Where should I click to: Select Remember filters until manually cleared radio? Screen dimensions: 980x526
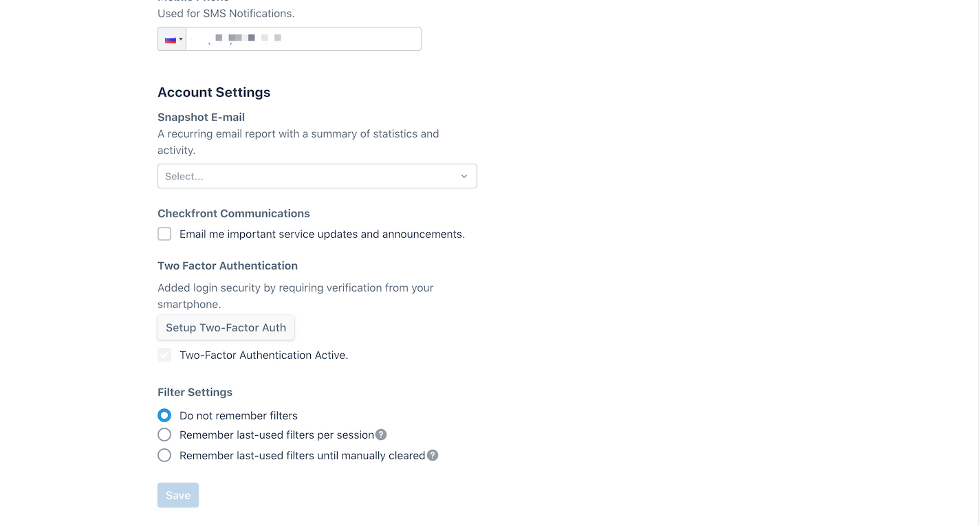164,455
